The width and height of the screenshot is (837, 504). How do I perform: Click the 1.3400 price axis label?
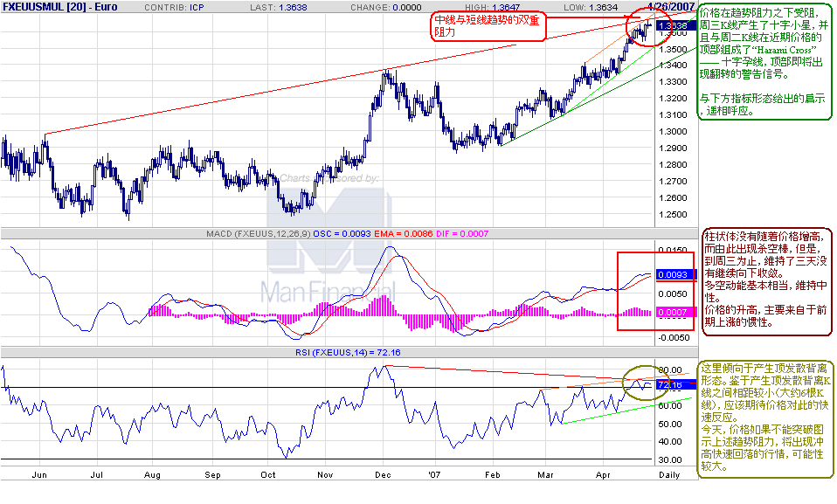[x=673, y=66]
